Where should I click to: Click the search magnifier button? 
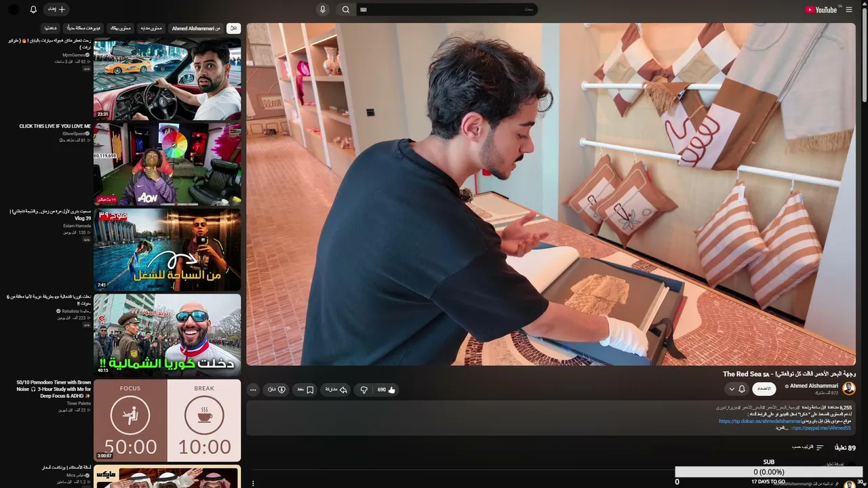click(346, 9)
